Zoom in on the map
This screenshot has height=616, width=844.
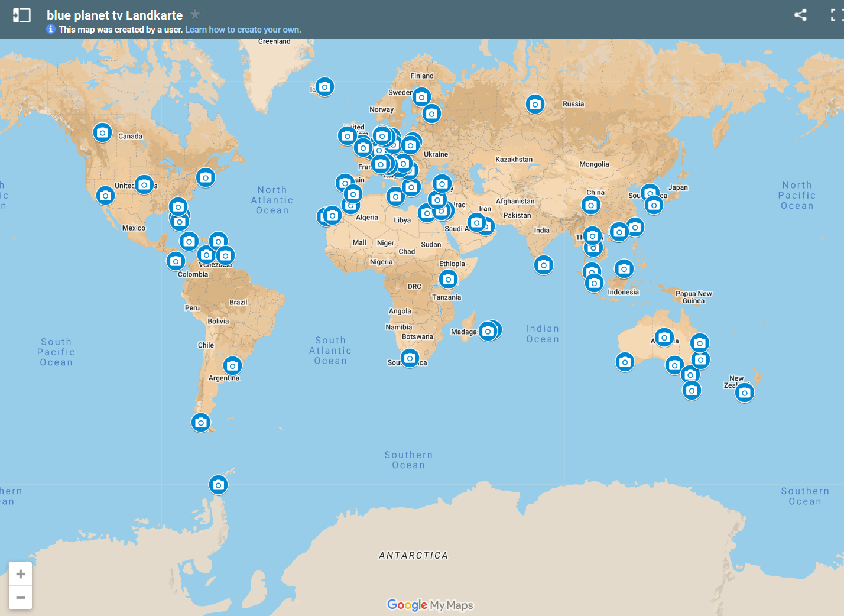point(21,574)
